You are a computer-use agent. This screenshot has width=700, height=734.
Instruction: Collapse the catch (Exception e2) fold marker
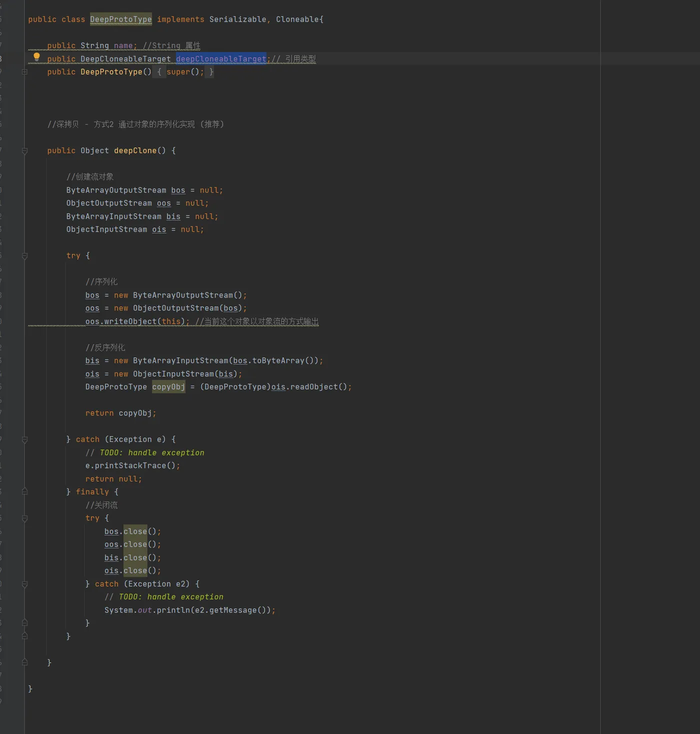(x=24, y=584)
